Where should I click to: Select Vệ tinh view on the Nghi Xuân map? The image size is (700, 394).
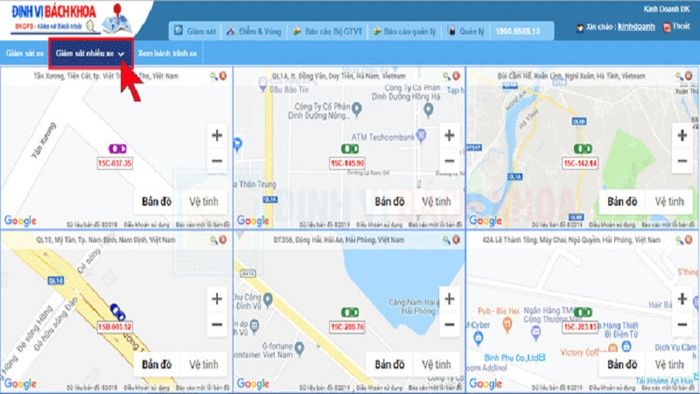click(x=669, y=202)
